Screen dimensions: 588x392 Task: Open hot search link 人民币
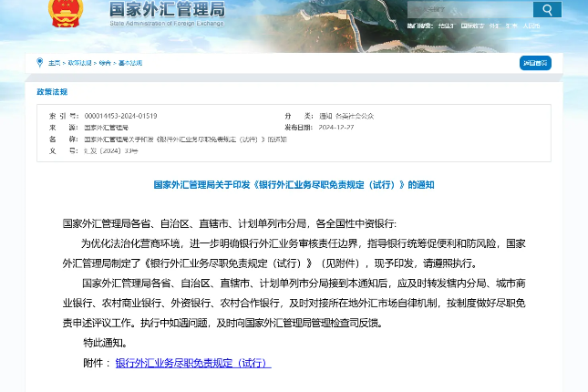tap(531, 26)
